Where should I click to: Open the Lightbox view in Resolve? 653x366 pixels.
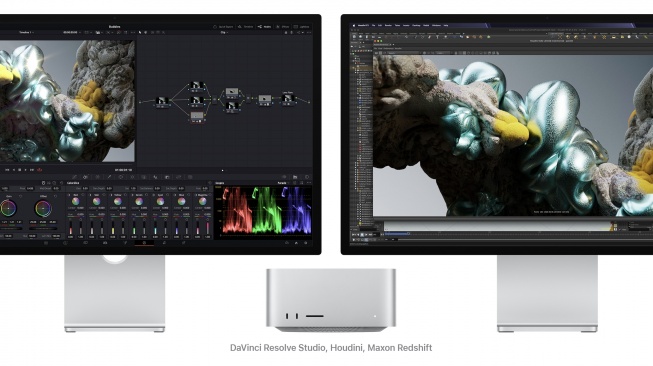[302, 27]
